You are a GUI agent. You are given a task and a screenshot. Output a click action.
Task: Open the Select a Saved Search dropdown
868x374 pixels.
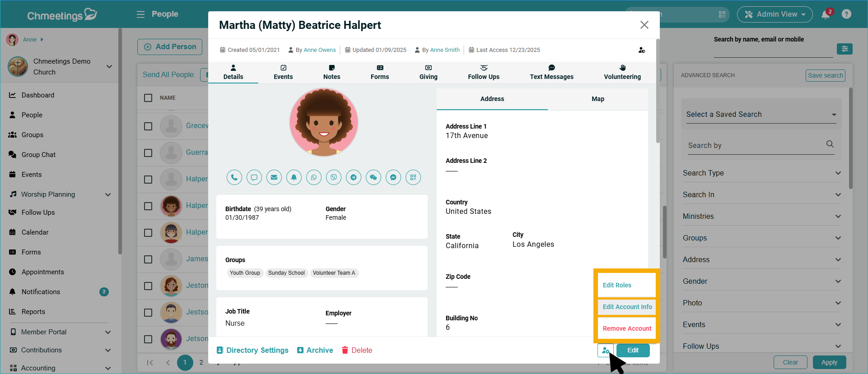[x=761, y=115]
